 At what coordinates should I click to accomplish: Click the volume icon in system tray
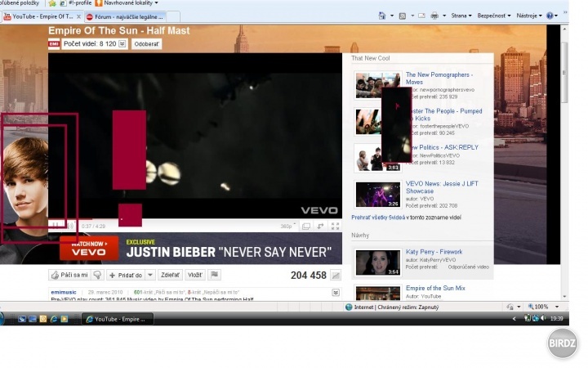tap(543, 318)
